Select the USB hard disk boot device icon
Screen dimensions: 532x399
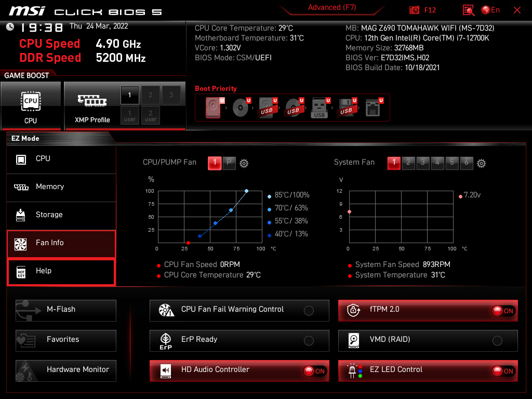tap(268, 107)
